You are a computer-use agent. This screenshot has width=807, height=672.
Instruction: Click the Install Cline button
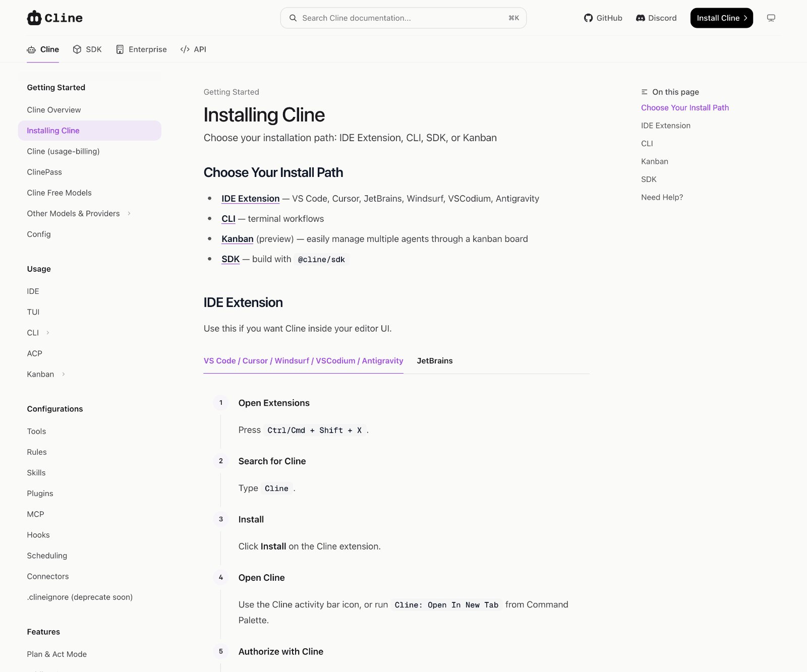pos(721,18)
